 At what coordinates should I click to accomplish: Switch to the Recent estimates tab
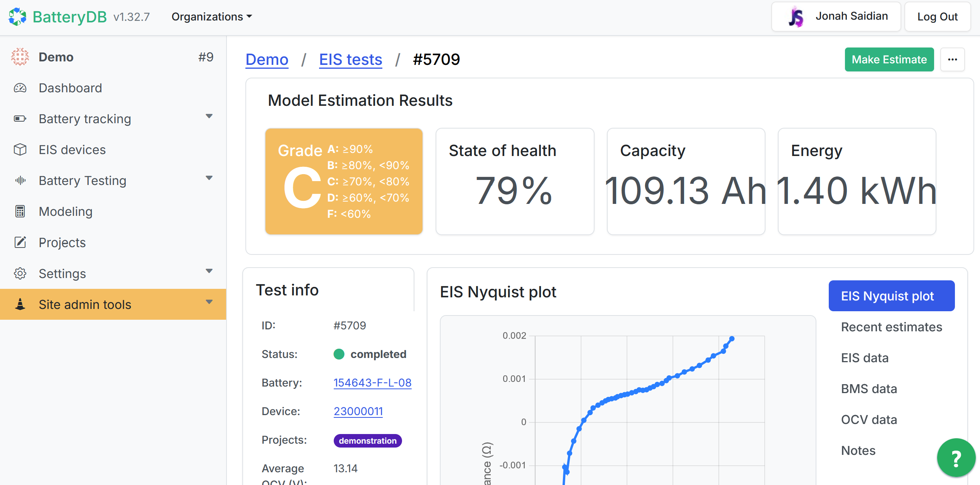click(x=891, y=327)
